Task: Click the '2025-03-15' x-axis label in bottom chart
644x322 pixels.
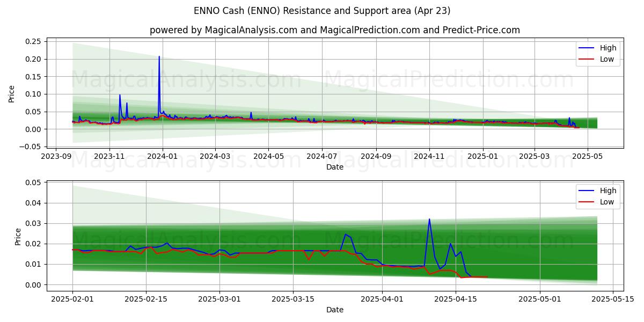Action: pos(293,299)
